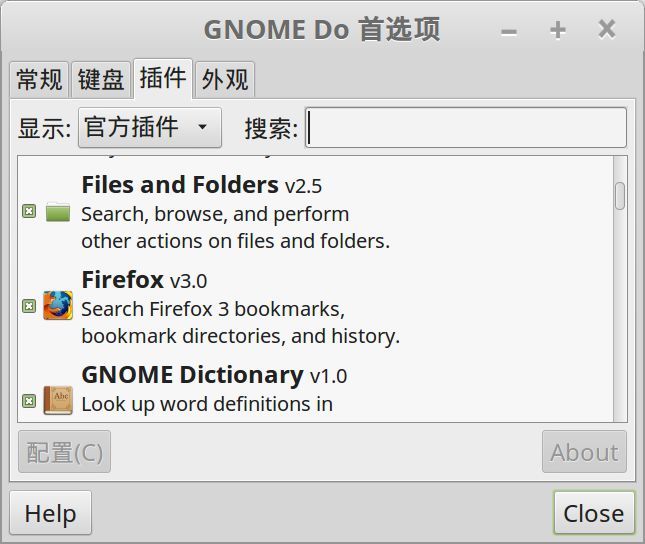Maximize the window with the plus button
The width and height of the screenshot is (645, 544).
558,30
